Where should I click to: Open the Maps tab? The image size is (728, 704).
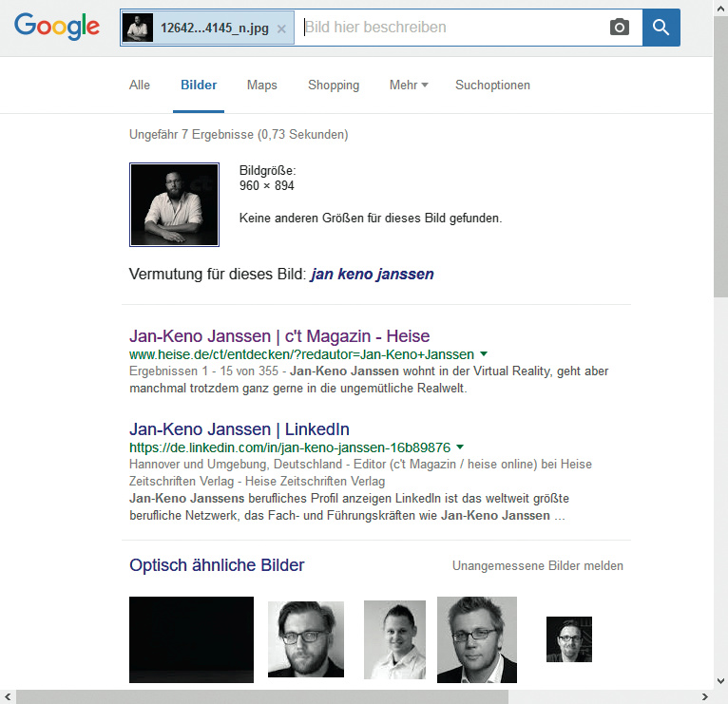(262, 86)
